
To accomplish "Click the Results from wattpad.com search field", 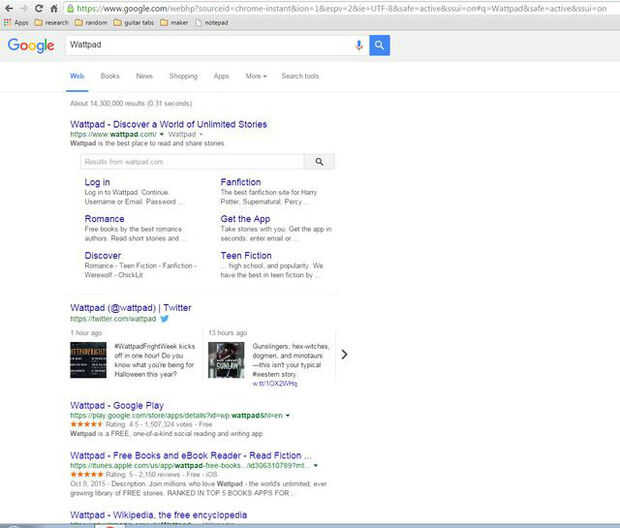I will [x=193, y=161].
